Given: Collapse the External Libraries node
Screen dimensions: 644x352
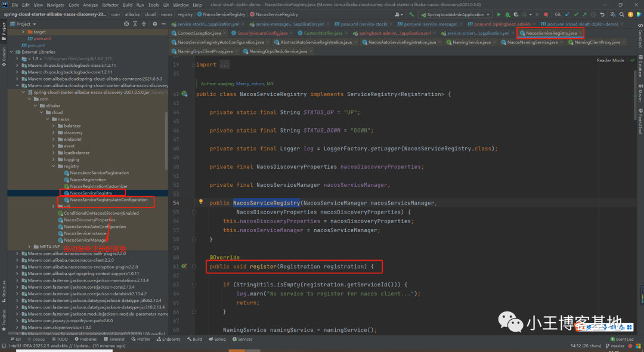Looking at the screenshot, I should coord(11,52).
